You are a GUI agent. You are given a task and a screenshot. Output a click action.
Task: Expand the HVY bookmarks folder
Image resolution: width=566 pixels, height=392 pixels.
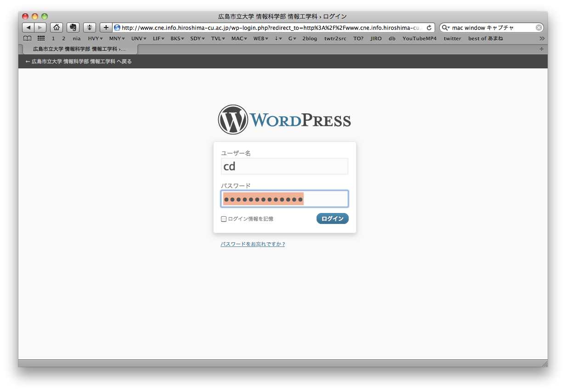[95, 39]
